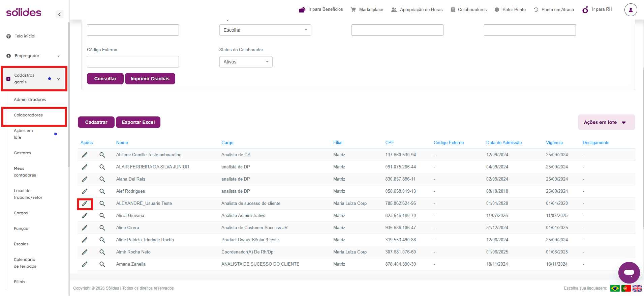Open Meus contadores in sidebar
This screenshot has height=296, width=644.
tap(25, 172)
